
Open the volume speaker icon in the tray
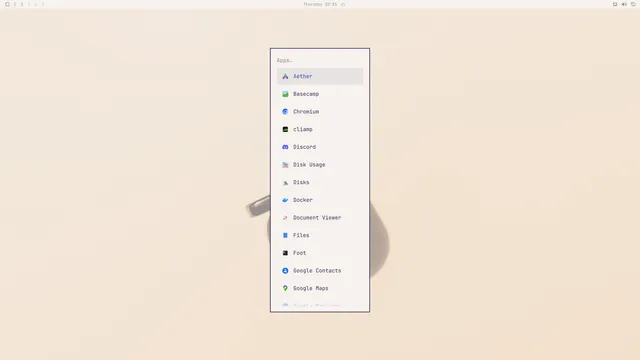pyautogui.click(x=624, y=4)
